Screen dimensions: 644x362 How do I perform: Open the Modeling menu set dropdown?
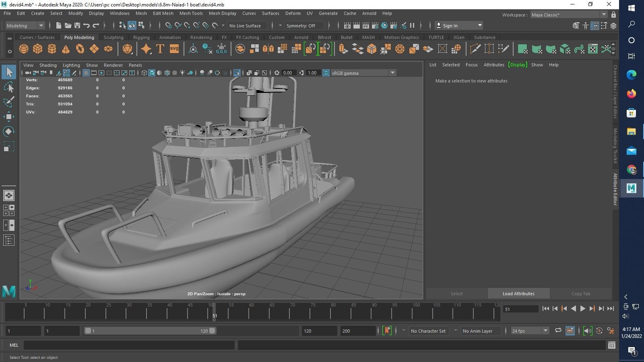pos(25,25)
